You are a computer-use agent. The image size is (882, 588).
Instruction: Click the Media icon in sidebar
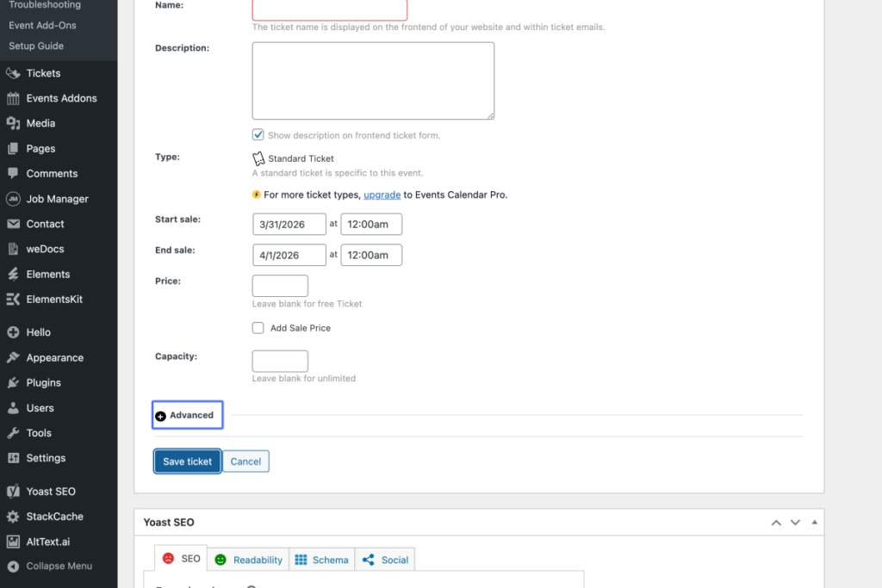pyautogui.click(x=13, y=123)
